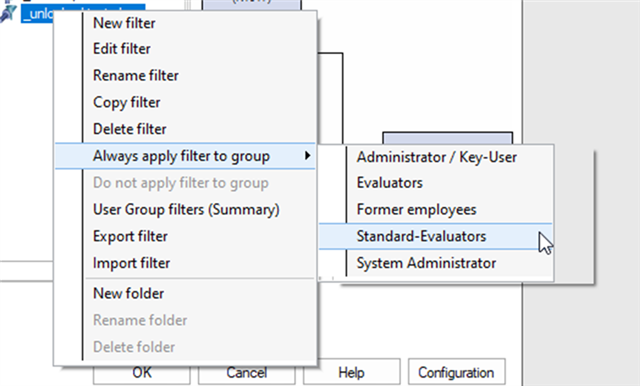Open the Configuration button
This screenshot has height=386, width=640.
point(456,372)
